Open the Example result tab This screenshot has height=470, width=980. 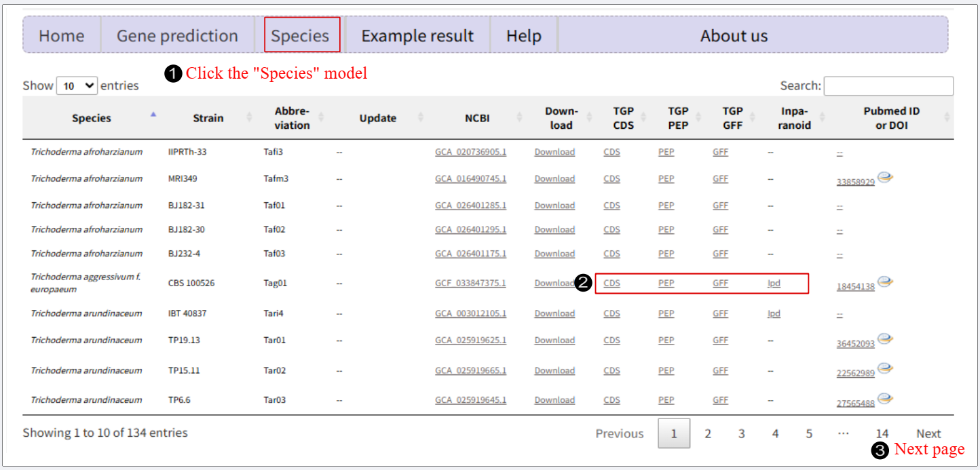click(x=417, y=36)
